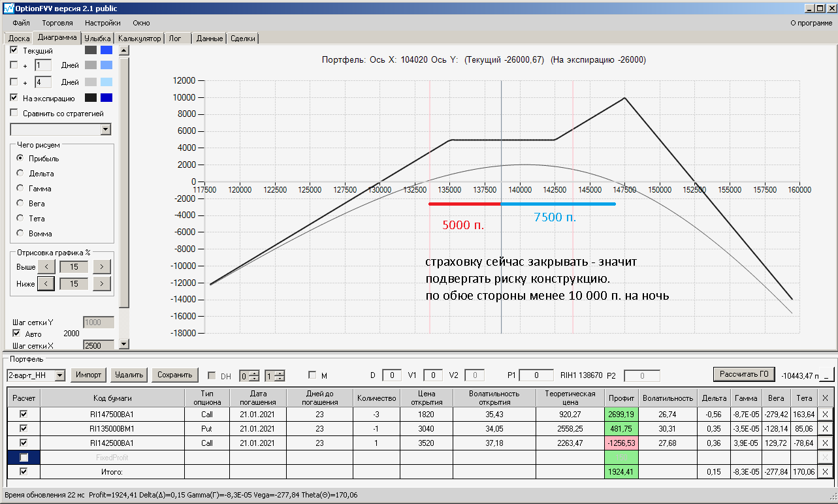
Task: Open the 2-вар-т_НН portfolio dropdown
Action: click(60, 375)
